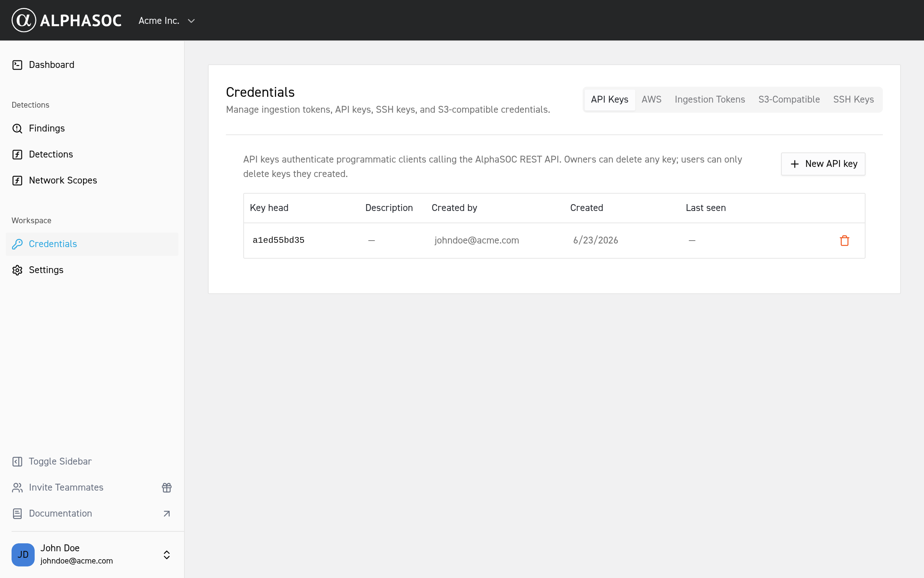Click the Dashboard sidebar icon
This screenshot has width=924, height=578.
[x=17, y=65]
